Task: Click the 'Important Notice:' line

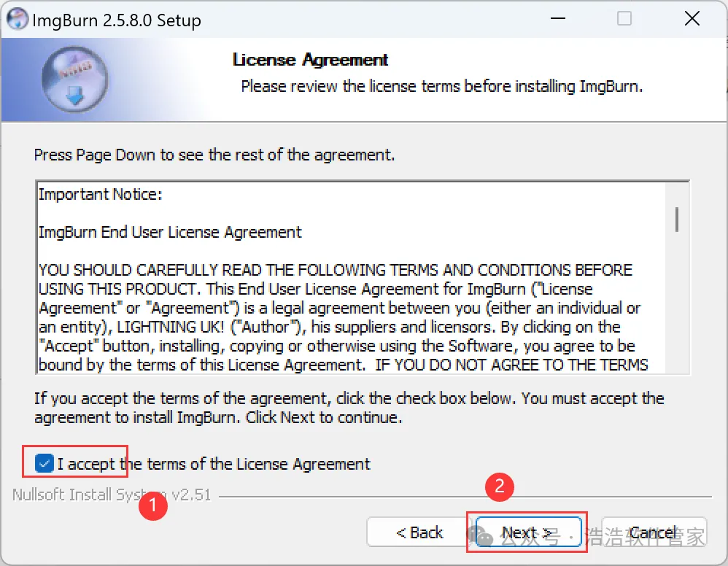Action: coord(100,195)
